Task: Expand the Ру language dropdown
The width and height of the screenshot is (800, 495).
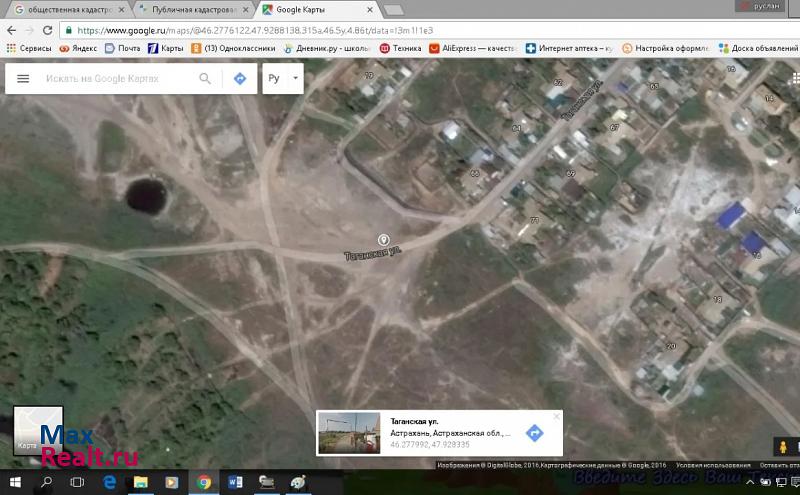Action: (x=283, y=79)
